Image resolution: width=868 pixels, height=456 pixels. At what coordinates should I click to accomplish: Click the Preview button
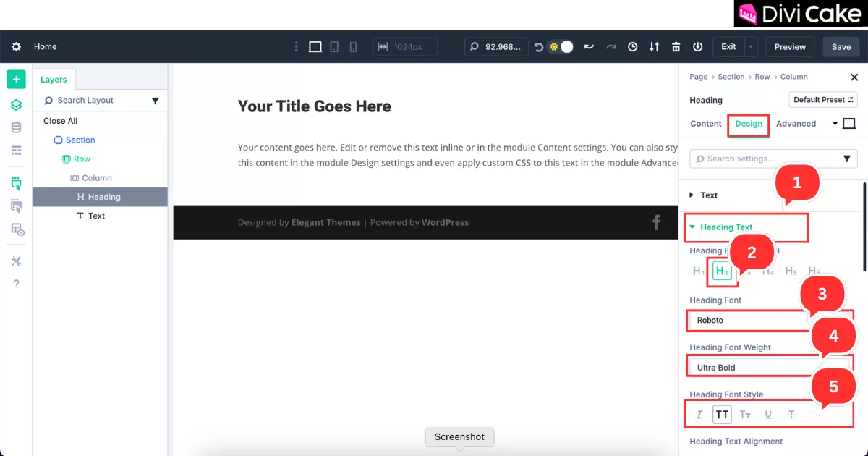(790, 46)
